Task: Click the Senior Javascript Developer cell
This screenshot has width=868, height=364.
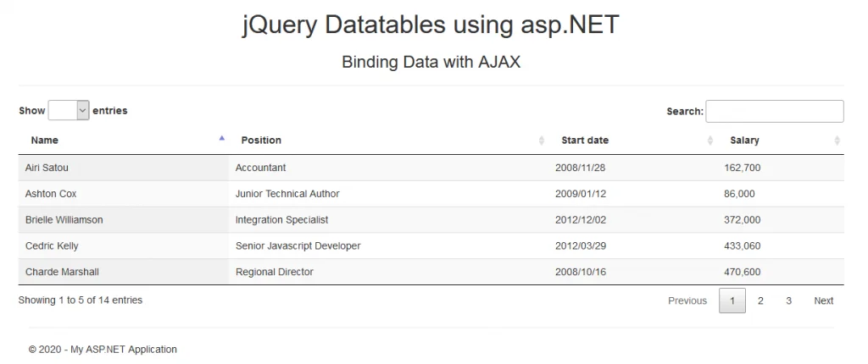Action: point(298,246)
